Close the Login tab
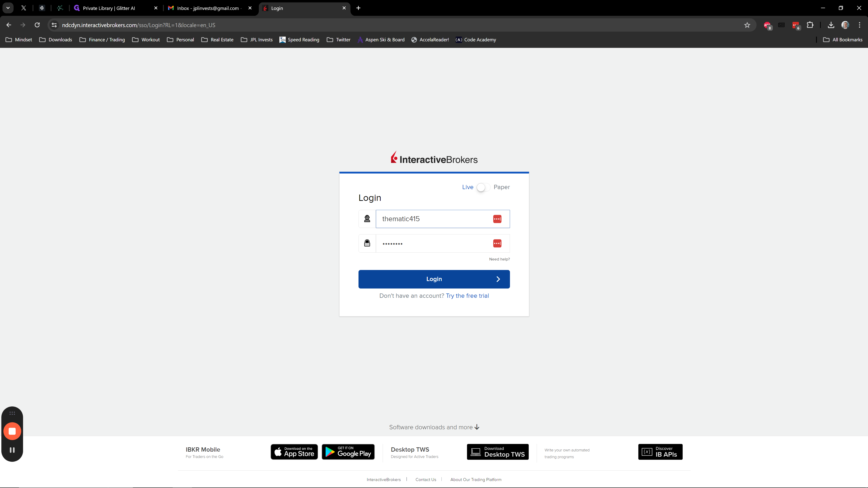The image size is (868, 488). [x=344, y=8]
